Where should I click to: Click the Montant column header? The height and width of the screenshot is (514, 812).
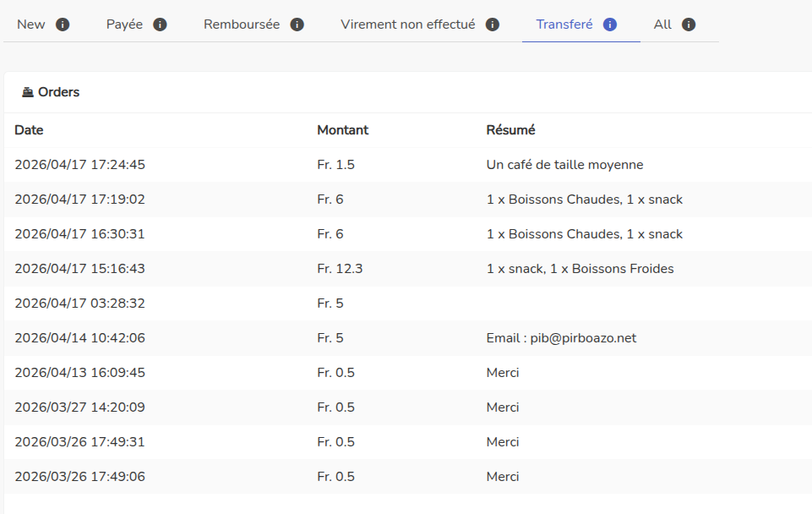coord(342,130)
